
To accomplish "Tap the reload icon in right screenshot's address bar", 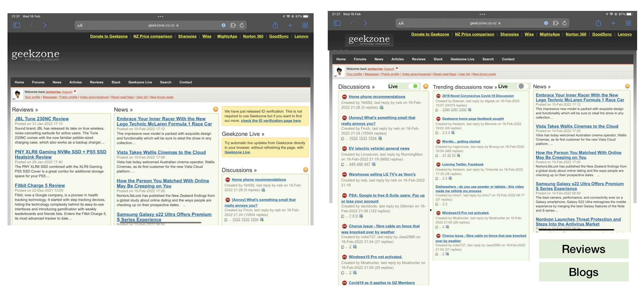I will coord(564,23).
